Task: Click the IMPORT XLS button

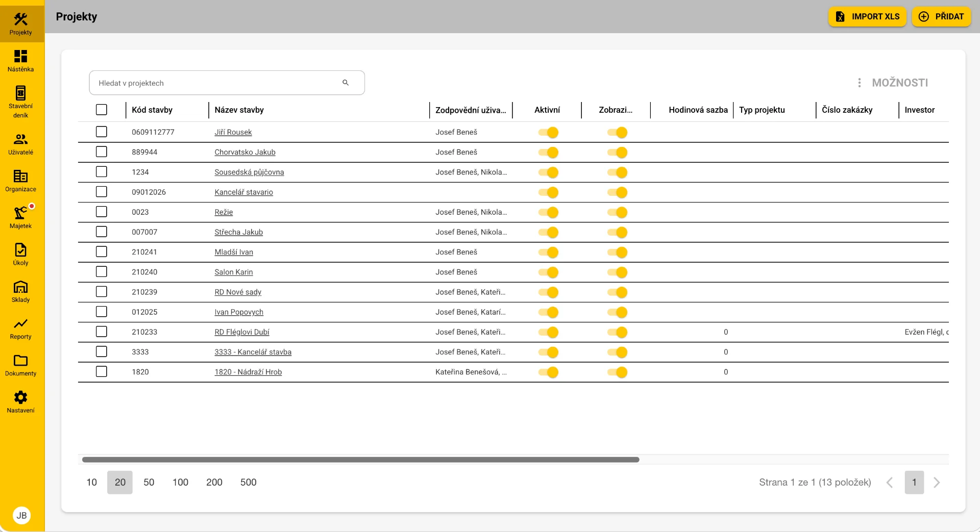Action: (x=867, y=16)
